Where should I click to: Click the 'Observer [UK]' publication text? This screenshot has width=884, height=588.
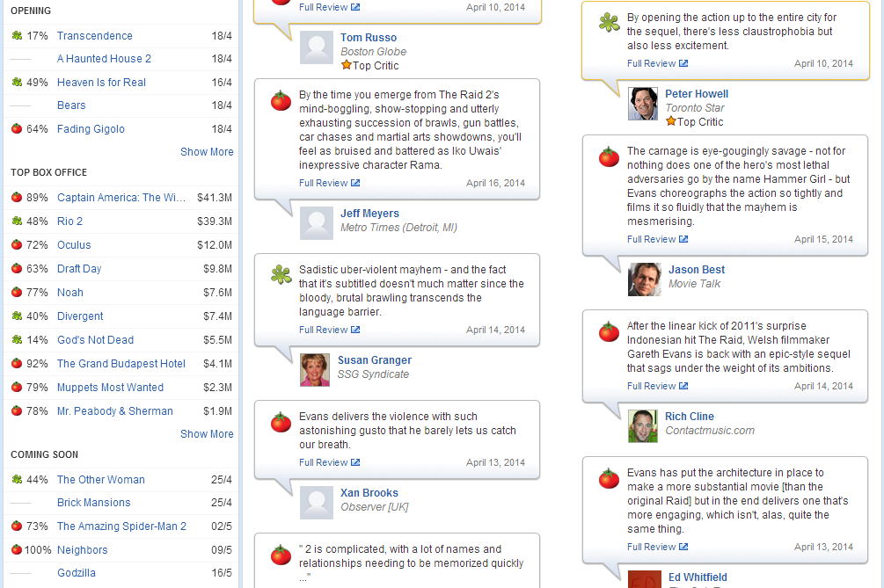click(x=375, y=507)
